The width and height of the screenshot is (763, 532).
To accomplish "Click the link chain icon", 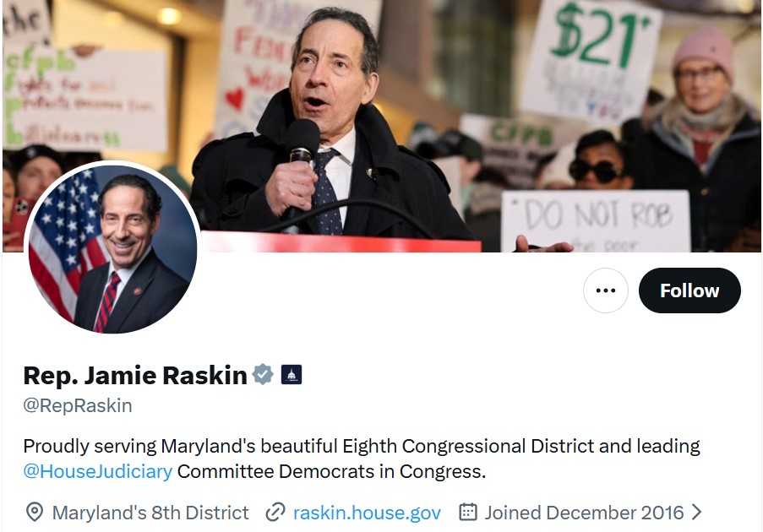I will (x=275, y=513).
